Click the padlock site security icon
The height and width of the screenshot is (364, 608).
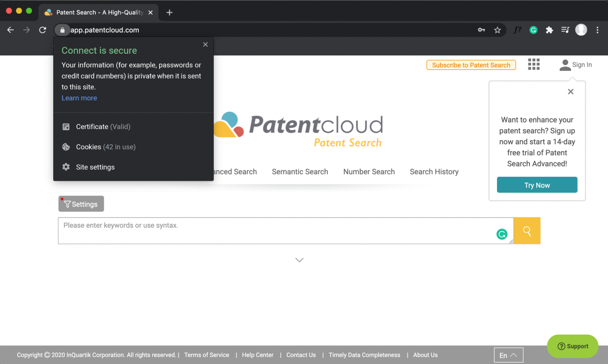tap(62, 30)
